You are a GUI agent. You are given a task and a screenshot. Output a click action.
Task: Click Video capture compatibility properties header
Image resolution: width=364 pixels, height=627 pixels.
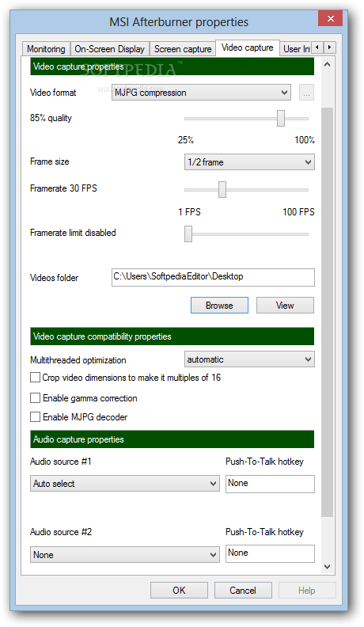[x=173, y=336]
